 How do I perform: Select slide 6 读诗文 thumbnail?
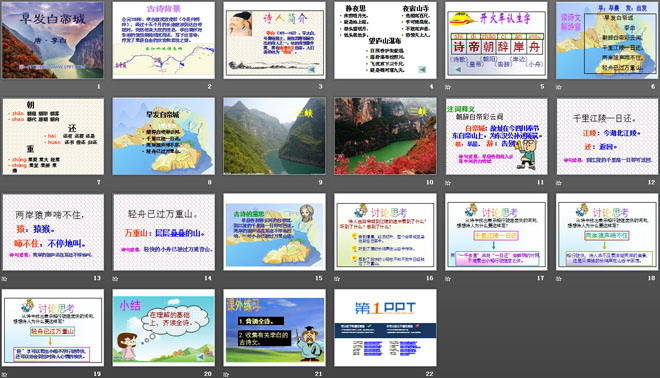pos(607,40)
